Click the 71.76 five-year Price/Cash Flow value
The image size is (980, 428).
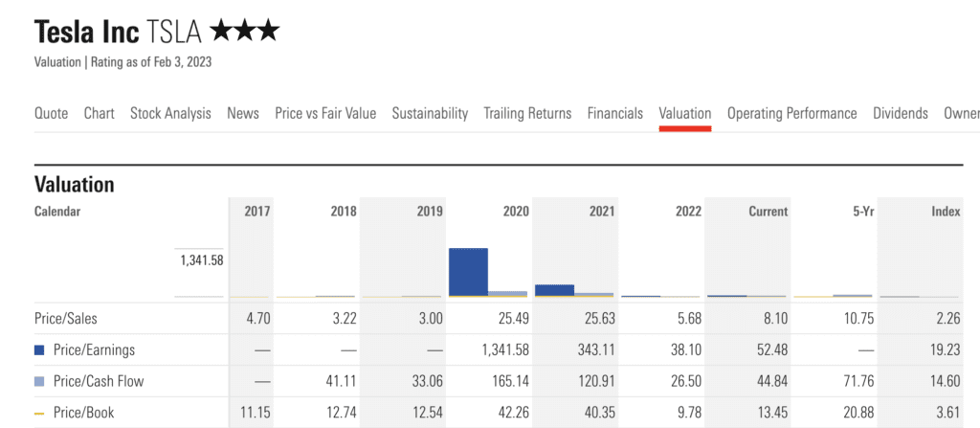pyautogui.click(x=858, y=381)
